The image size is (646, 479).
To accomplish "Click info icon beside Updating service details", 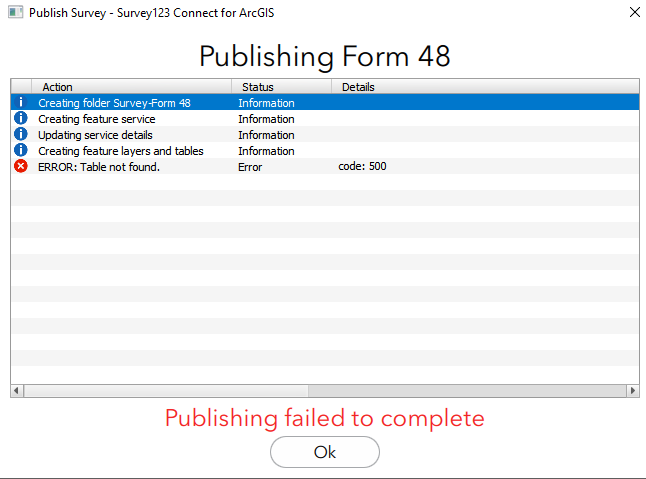I will [x=21, y=134].
